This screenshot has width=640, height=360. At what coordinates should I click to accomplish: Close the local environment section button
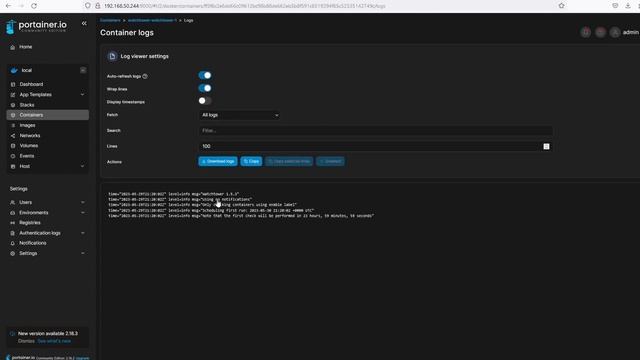pyautogui.click(x=83, y=70)
